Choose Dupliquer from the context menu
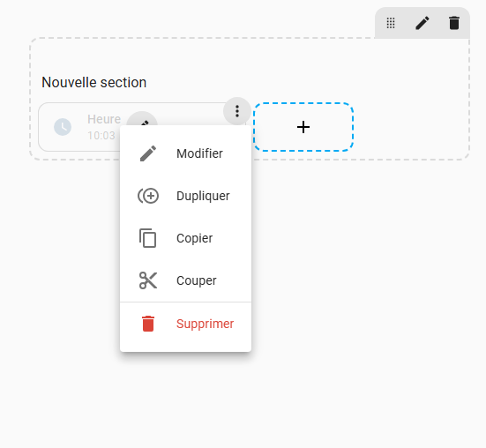The height and width of the screenshot is (448, 486). [185, 196]
